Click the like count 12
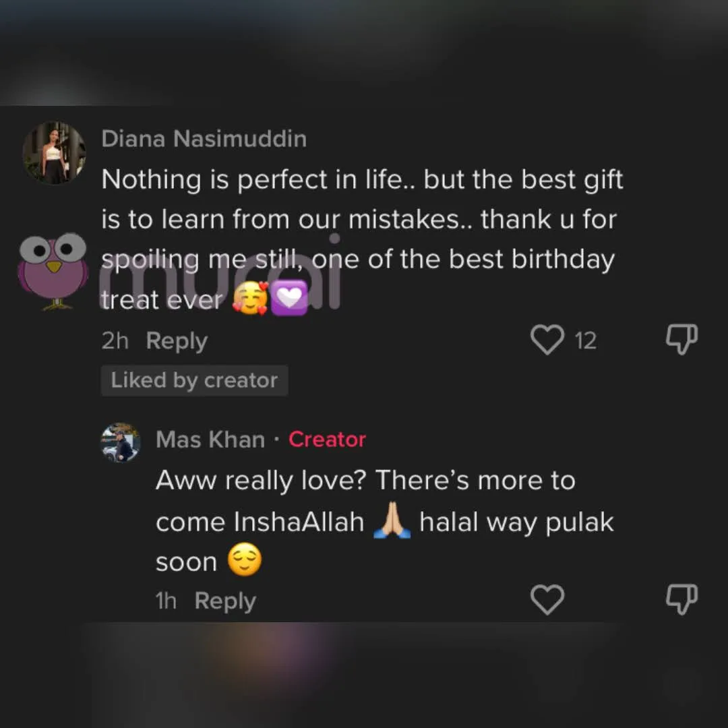Screen dimensions: 728x728 (585, 341)
